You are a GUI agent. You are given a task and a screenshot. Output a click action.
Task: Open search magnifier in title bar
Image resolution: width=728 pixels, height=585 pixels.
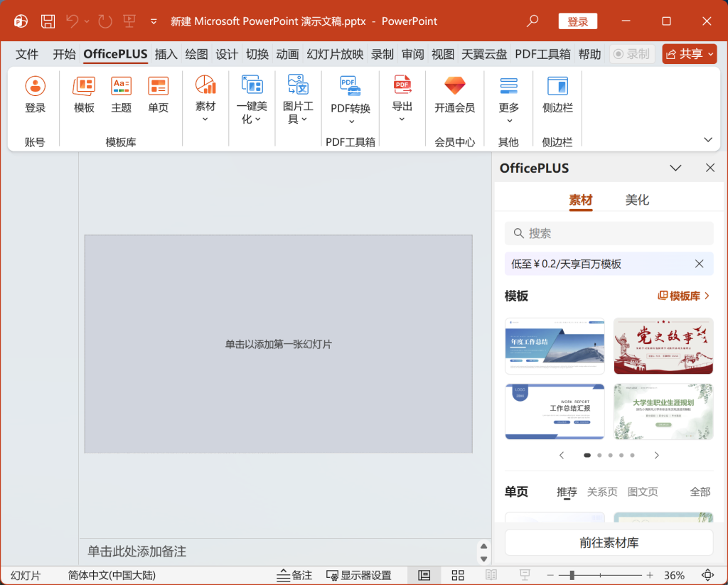point(532,21)
